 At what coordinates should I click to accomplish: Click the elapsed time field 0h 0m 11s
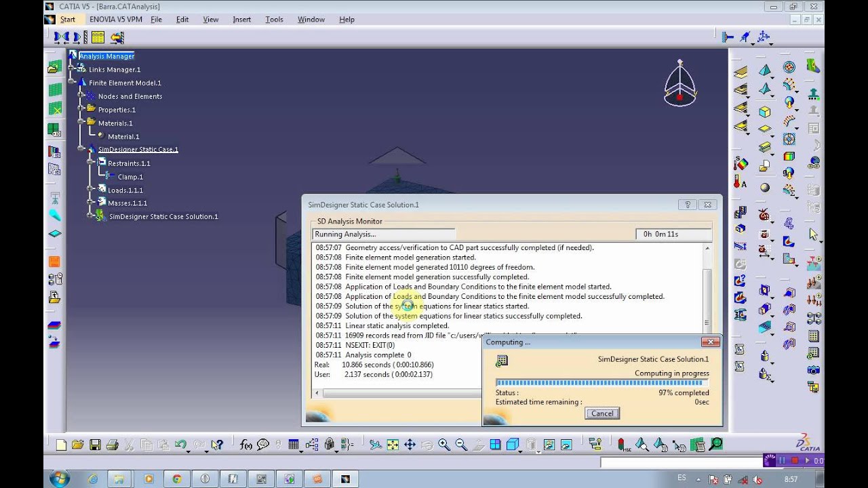pos(673,234)
